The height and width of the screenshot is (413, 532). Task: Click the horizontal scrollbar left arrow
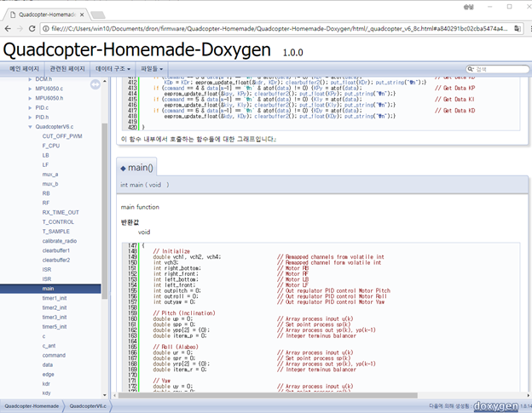(115, 395)
